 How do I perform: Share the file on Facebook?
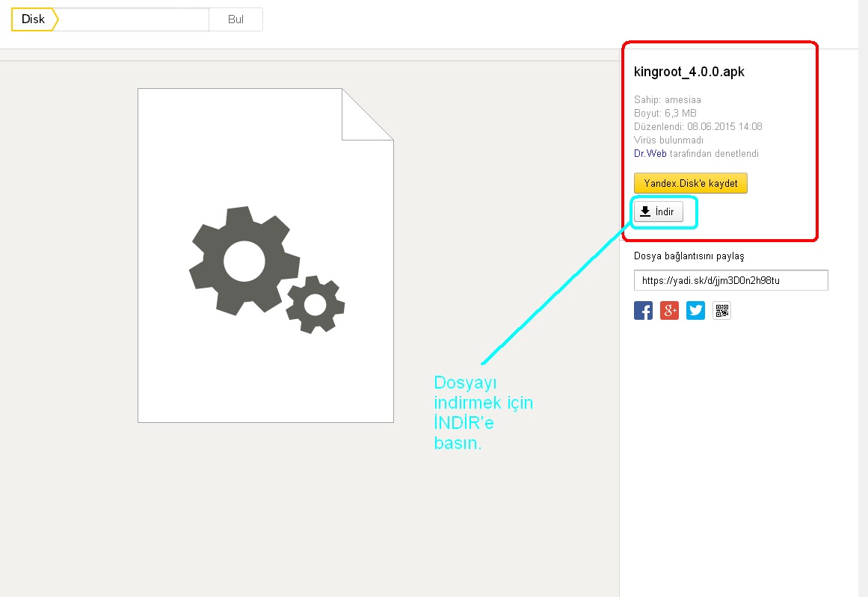pos(643,310)
